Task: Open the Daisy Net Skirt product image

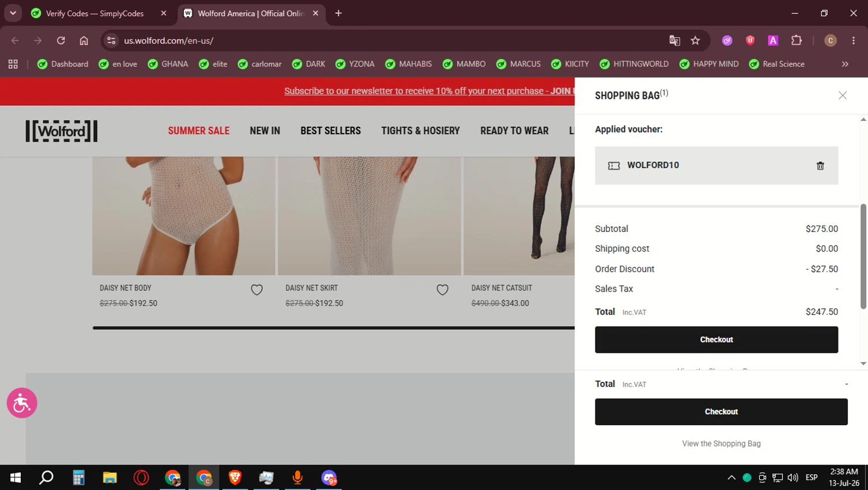Action: (x=369, y=216)
